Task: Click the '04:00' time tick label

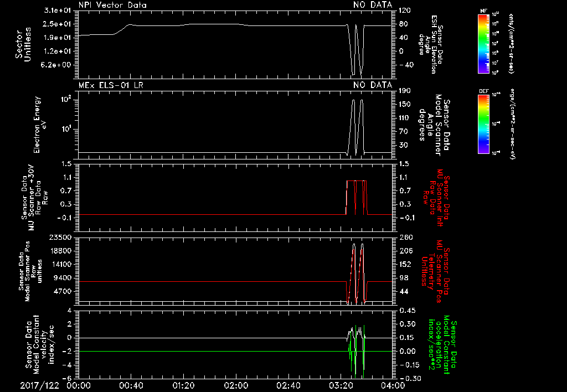Action: (x=394, y=385)
